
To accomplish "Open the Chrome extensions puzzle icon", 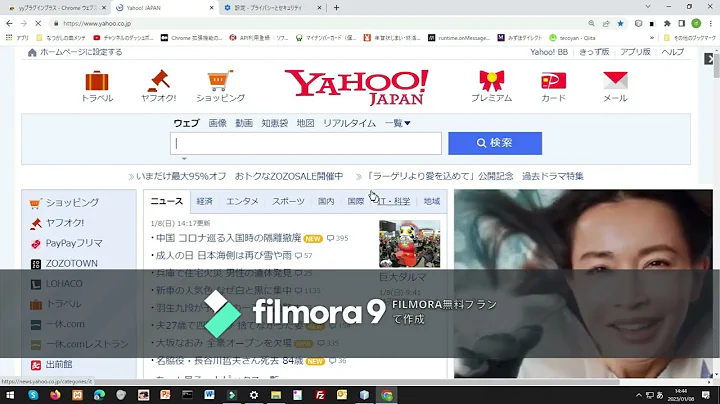I will (667, 23).
